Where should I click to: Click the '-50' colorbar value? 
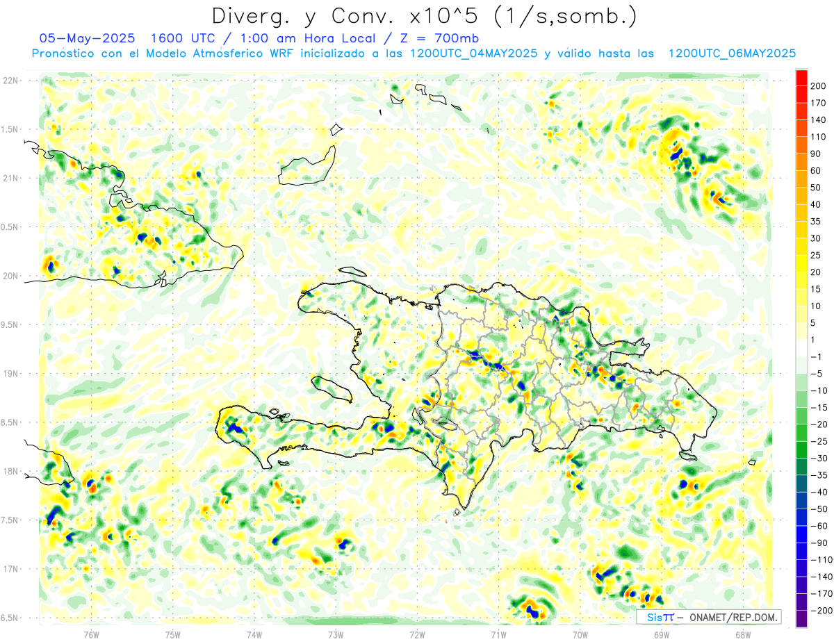pos(819,509)
